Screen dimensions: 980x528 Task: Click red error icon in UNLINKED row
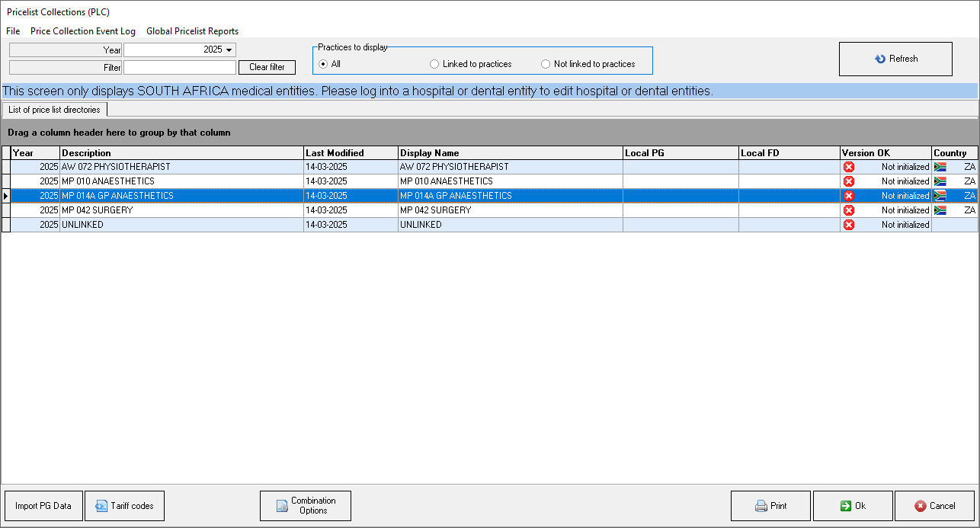[849, 225]
